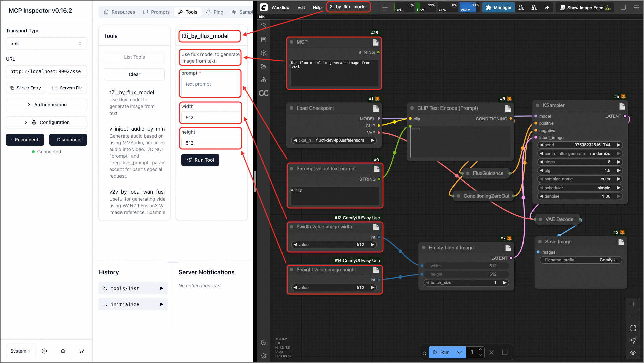Screen dimensions: 644x363
Task: Click the model library tree icon
Action: click(264, 80)
